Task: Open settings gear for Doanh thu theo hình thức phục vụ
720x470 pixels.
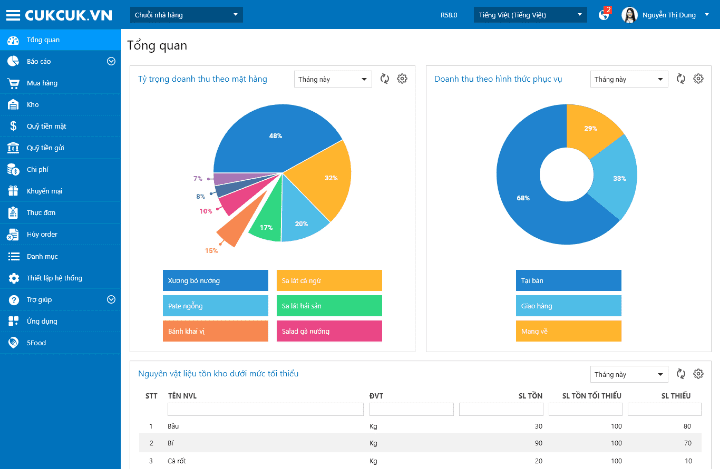Action: click(x=698, y=79)
